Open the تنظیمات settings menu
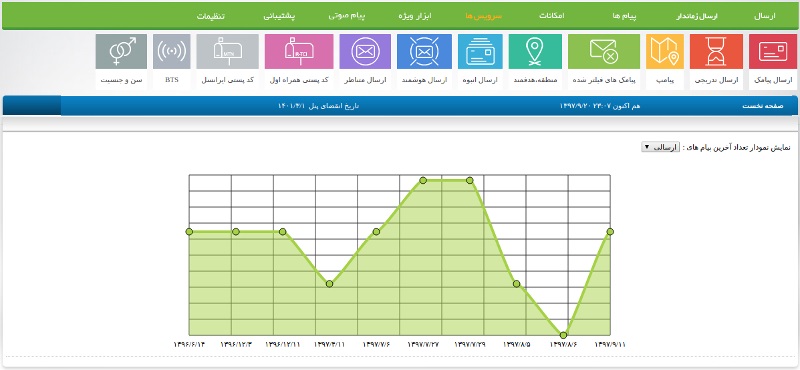800x370 pixels. click(x=211, y=16)
